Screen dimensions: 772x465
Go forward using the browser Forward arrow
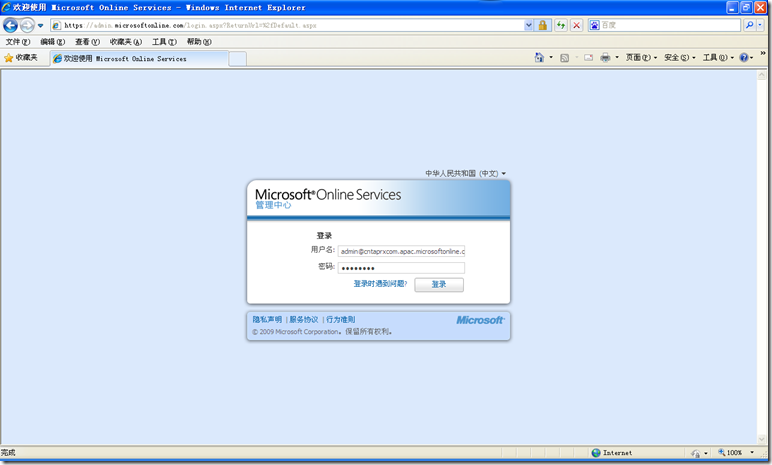coord(28,25)
